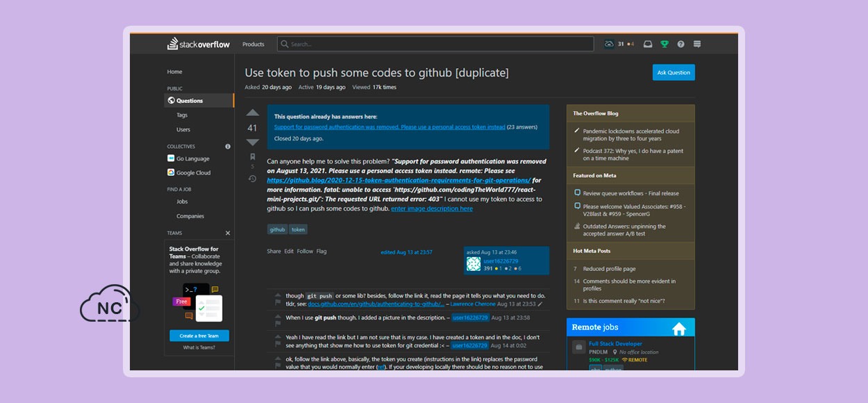
Task: Open the inbox icon in the top bar
Action: 648,44
